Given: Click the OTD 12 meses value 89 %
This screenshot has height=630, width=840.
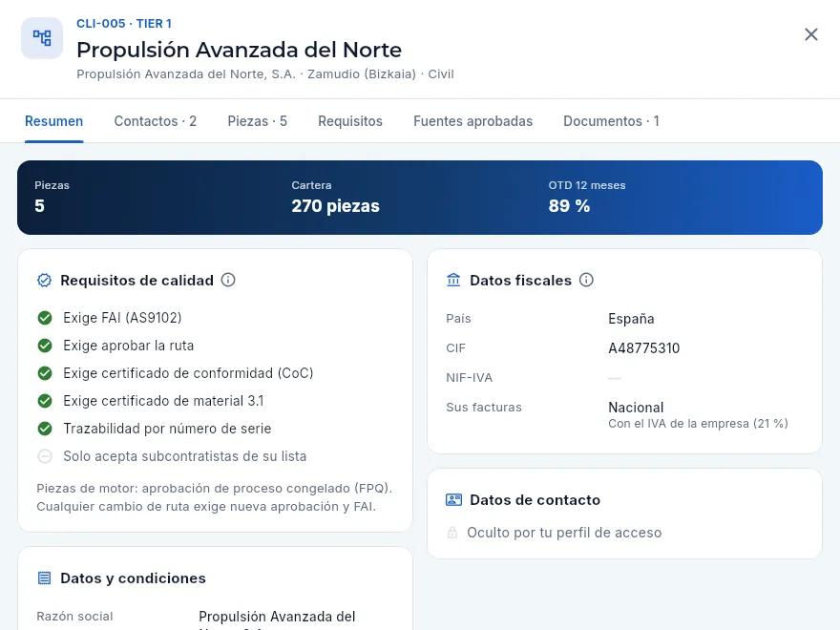Looking at the screenshot, I should tap(569, 206).
